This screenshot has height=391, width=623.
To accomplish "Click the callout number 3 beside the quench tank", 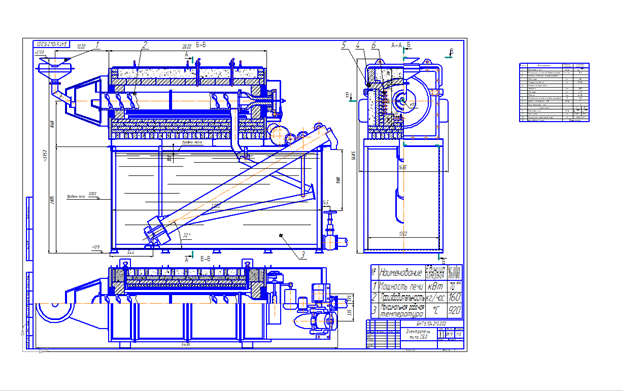I will pyautogui.click(x=303, y=255).
